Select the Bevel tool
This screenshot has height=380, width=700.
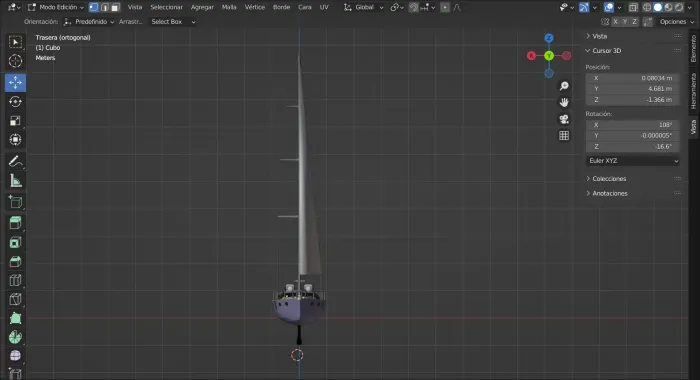pyautogui.click(x=15, y=261)
